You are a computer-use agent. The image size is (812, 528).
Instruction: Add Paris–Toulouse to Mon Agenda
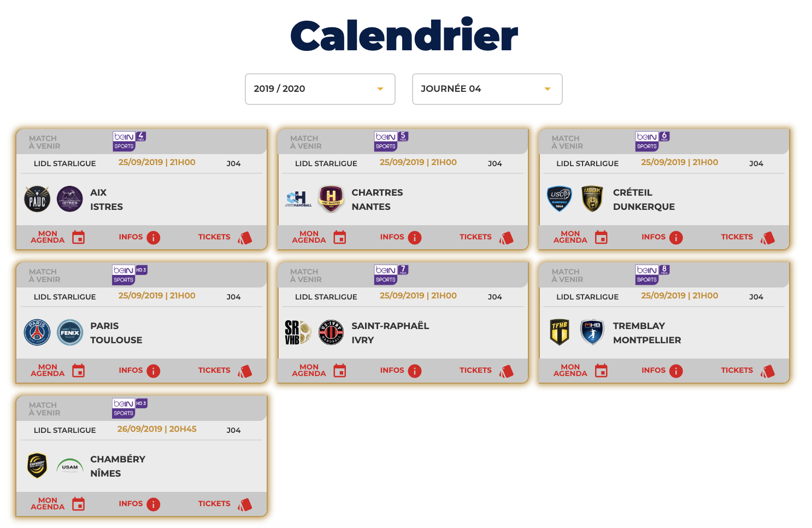point(57,371)
